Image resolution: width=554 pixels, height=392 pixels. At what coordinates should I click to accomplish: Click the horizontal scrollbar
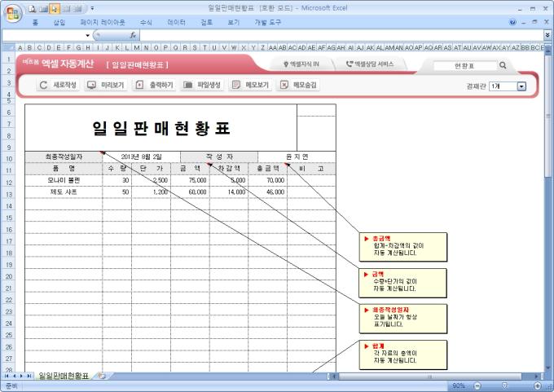click(x=430, y=377)
